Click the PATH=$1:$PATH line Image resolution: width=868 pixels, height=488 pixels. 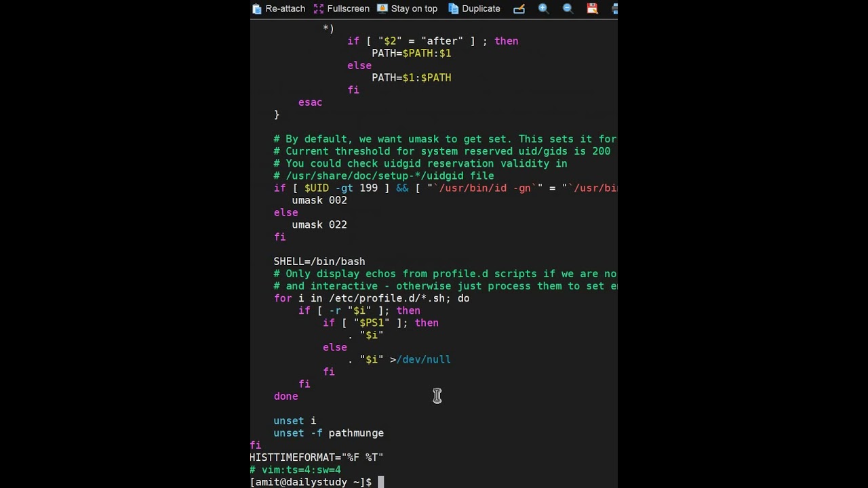tap(412, 78)
